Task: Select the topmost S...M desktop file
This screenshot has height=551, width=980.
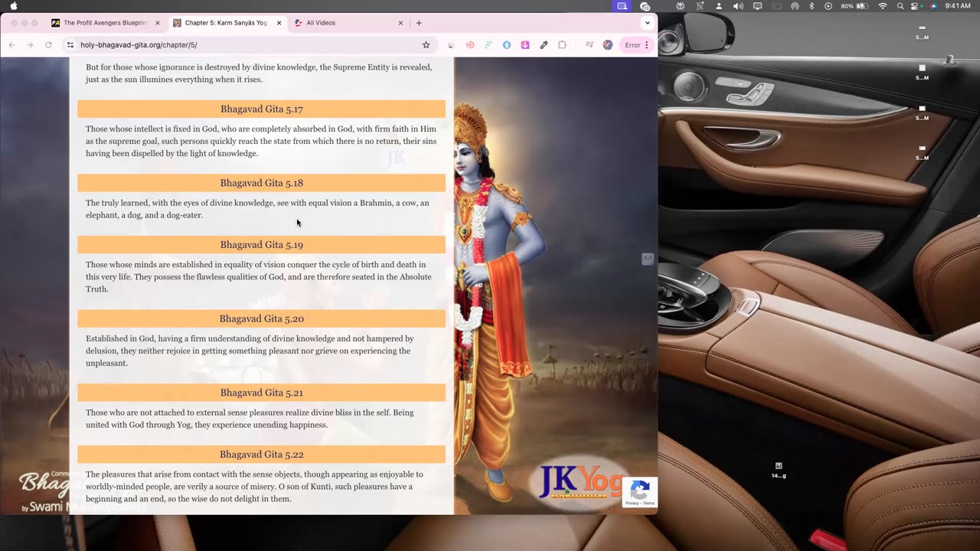Action: click(922, 32)
